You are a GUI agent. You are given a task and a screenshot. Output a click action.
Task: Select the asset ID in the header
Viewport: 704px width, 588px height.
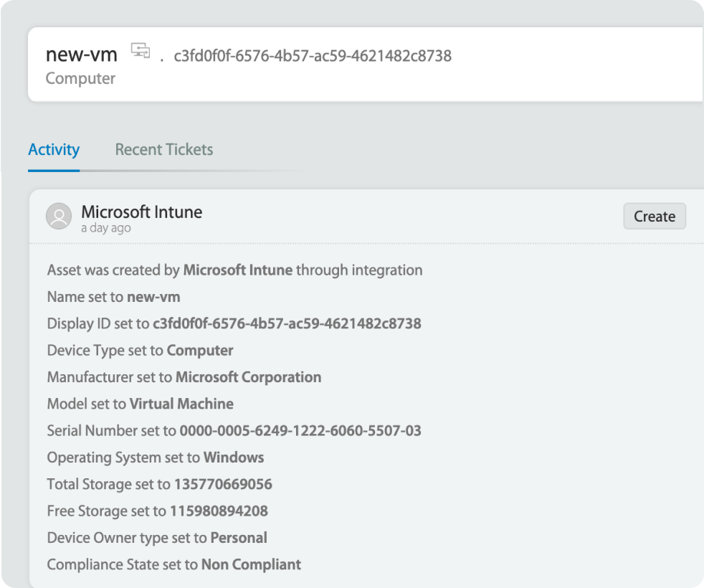coord(313,56)
